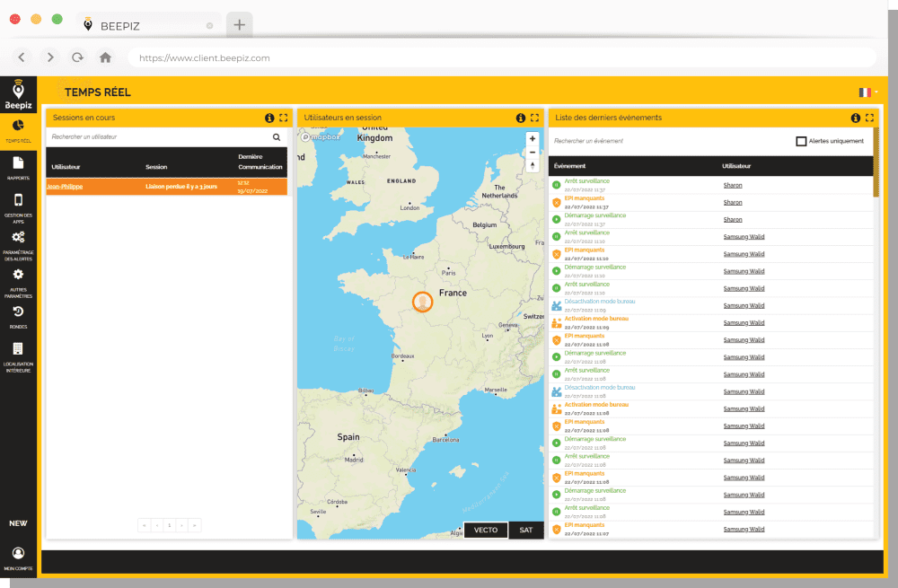Focus the Rechercher un événement field

670,142
